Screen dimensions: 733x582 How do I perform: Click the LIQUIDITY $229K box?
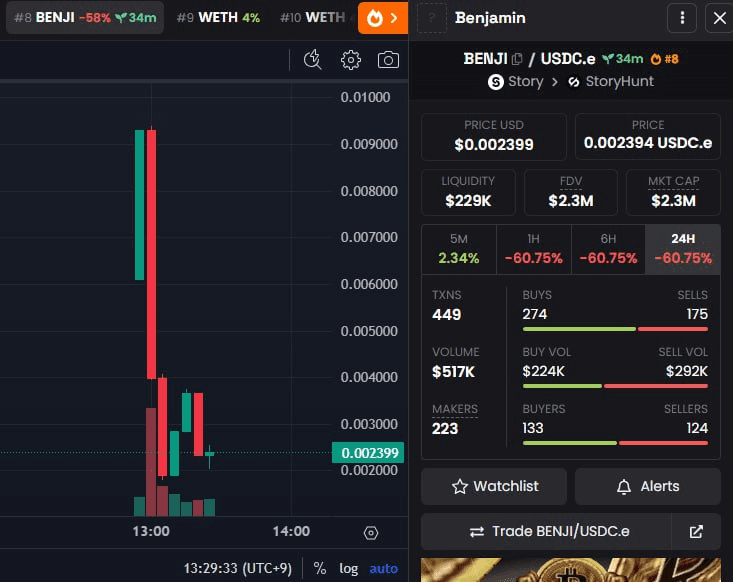coord(468,192)
